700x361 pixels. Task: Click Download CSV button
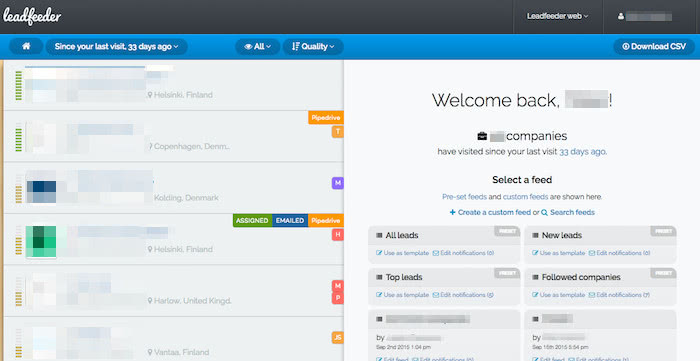point(654,46)
